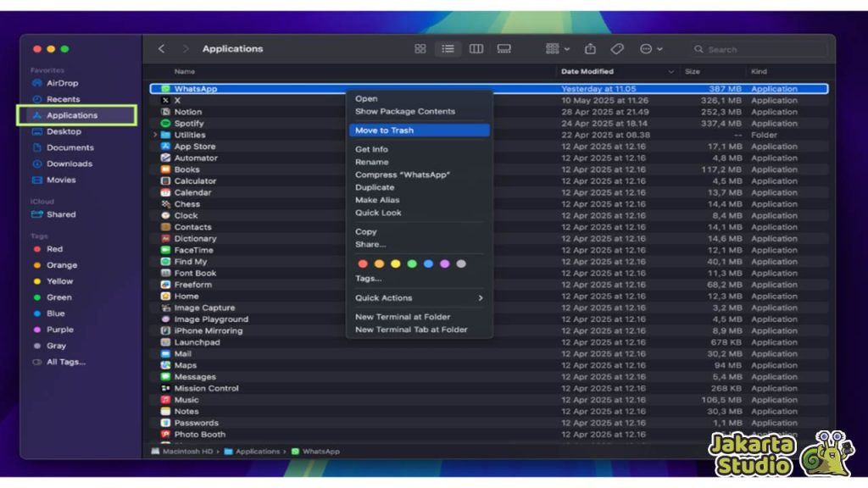Screen dimensions: 868x488
Task: Sort by the Date Modified column
Action: tap(617, 71)
